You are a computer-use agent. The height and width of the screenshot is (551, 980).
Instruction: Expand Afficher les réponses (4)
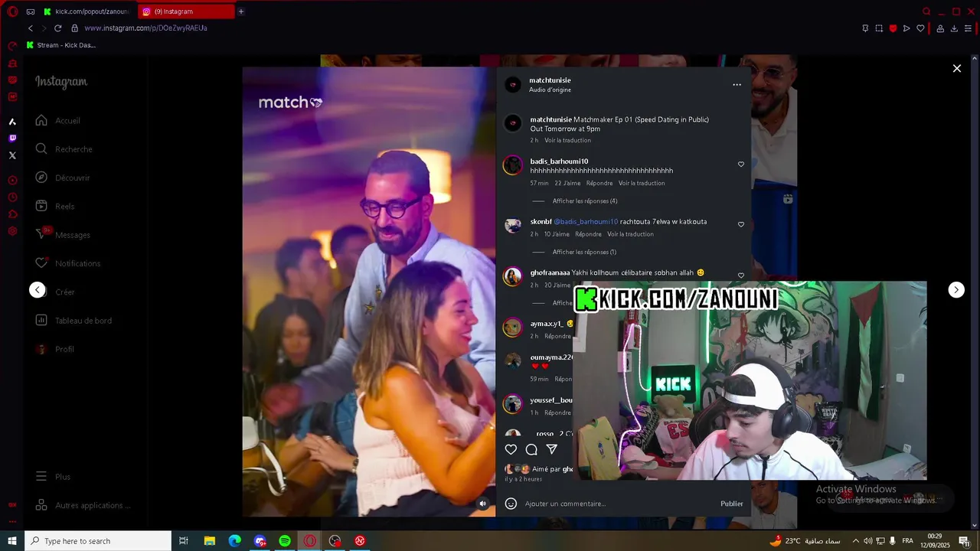coord(585,201)
